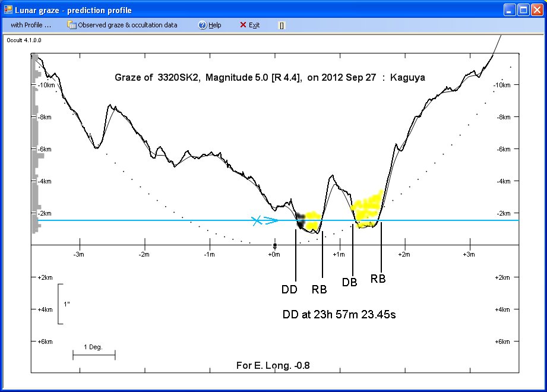Click the DD label under the profile
This screenshot has height=392, width=547.
point(289,290)
